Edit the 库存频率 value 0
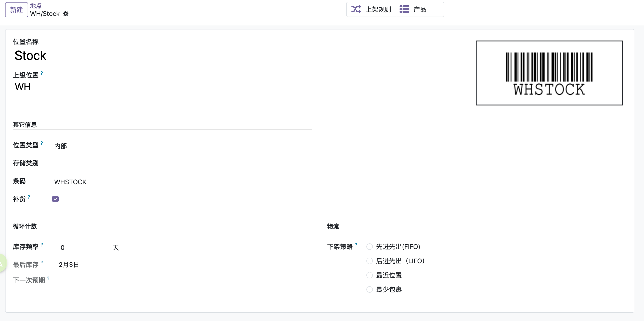This screenshot has width=644, height=321. pyautogui.click(x=63, y=248)
